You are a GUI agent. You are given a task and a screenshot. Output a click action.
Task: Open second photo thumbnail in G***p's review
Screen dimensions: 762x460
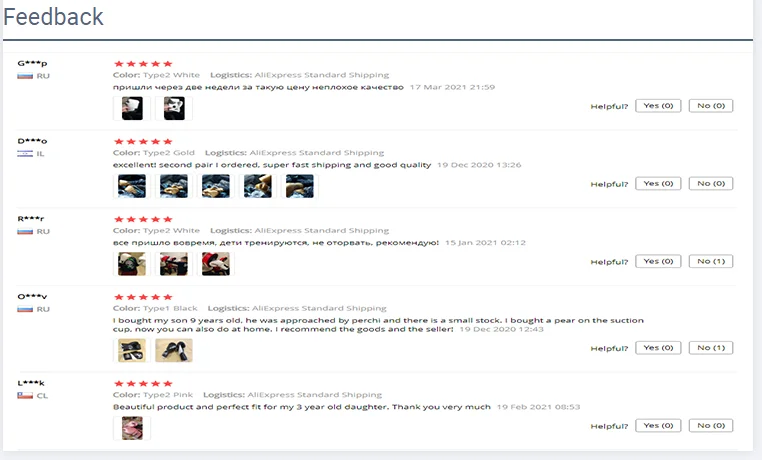174,108
